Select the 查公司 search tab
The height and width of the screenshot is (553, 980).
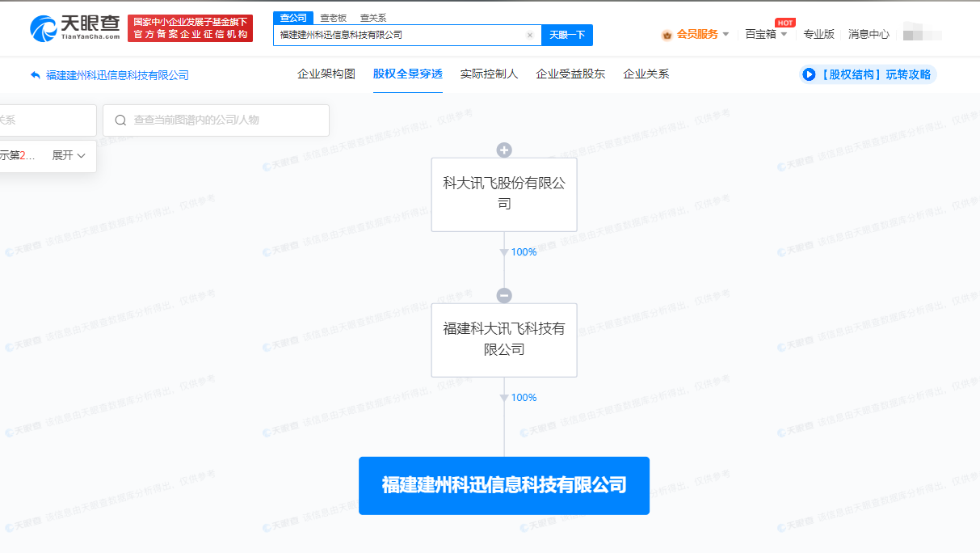(292, 18)
